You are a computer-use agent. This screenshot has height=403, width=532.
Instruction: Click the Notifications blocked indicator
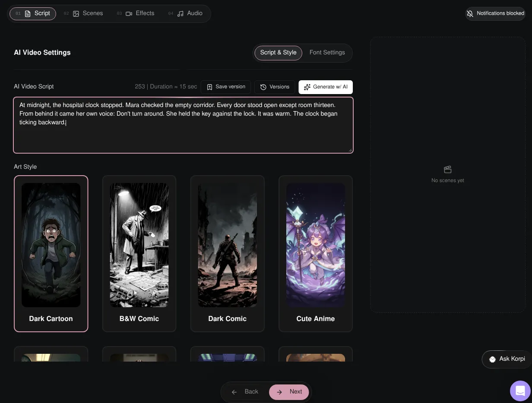pos(495,13)
